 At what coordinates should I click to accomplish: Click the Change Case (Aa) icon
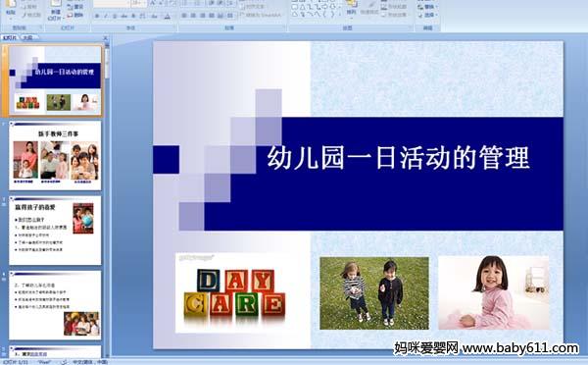154,16
